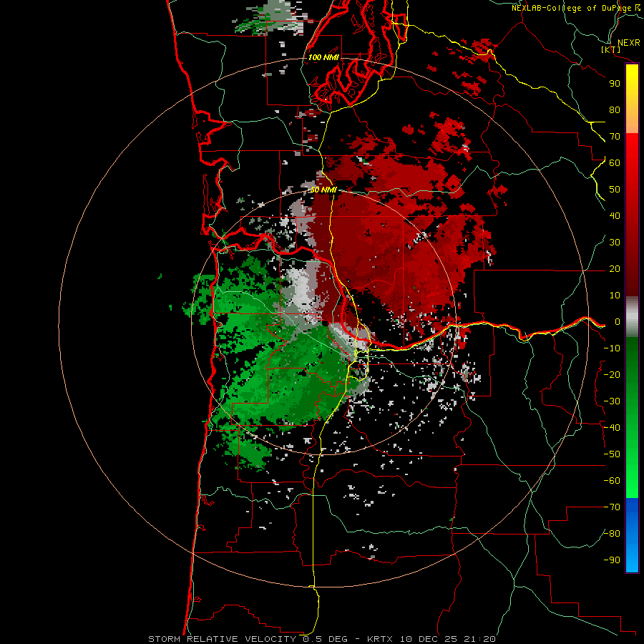Click the "NEXR" label above the scale

click(x=628, y=43)
